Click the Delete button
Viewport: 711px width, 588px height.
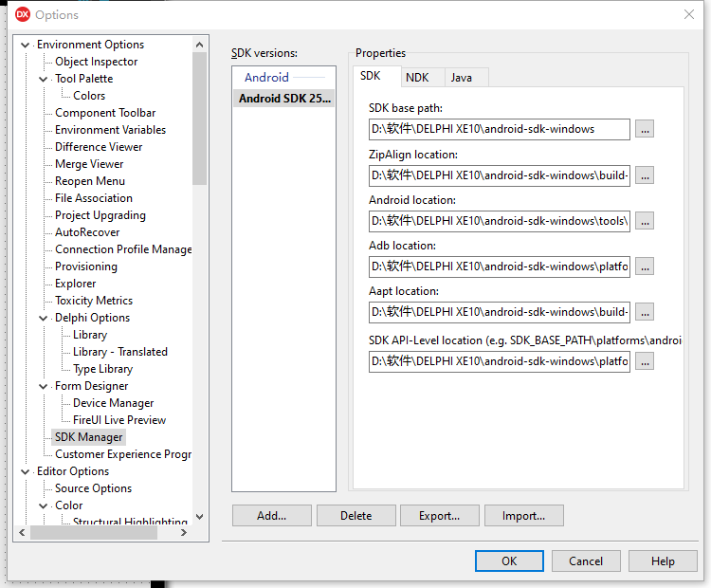tap(355, 516)
